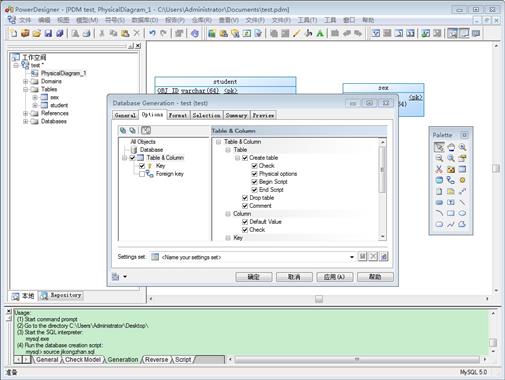The height and width of the screenshot is (380, 505).
Task: Pick the Zoom Out tool in the Palette
Action: [x=439, y=158]
